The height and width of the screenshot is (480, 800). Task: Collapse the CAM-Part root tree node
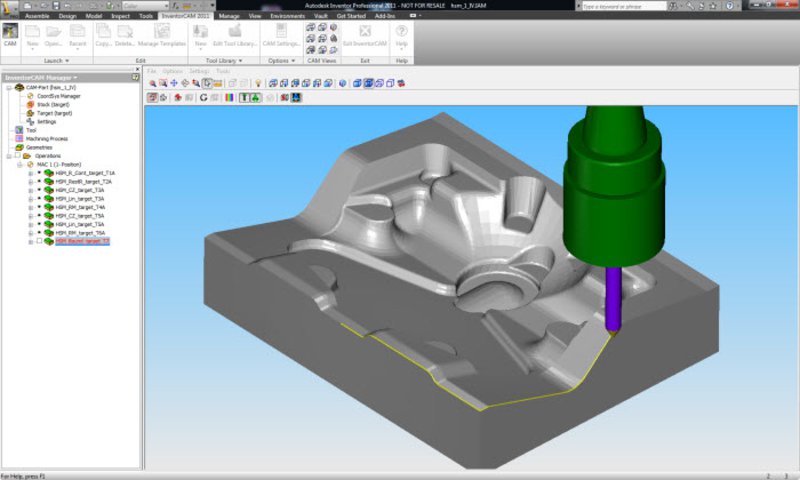(7, 87)
